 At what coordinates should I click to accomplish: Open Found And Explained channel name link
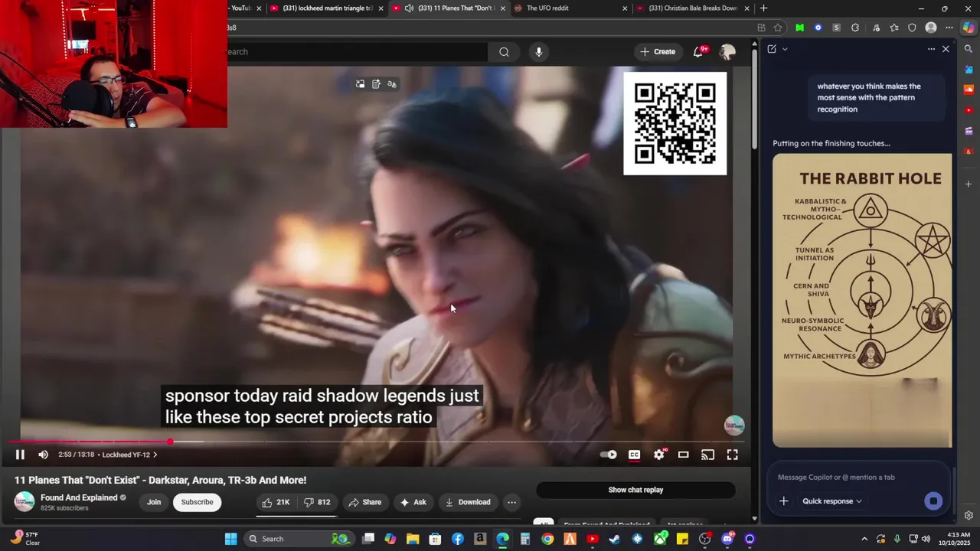pos(79,497)
